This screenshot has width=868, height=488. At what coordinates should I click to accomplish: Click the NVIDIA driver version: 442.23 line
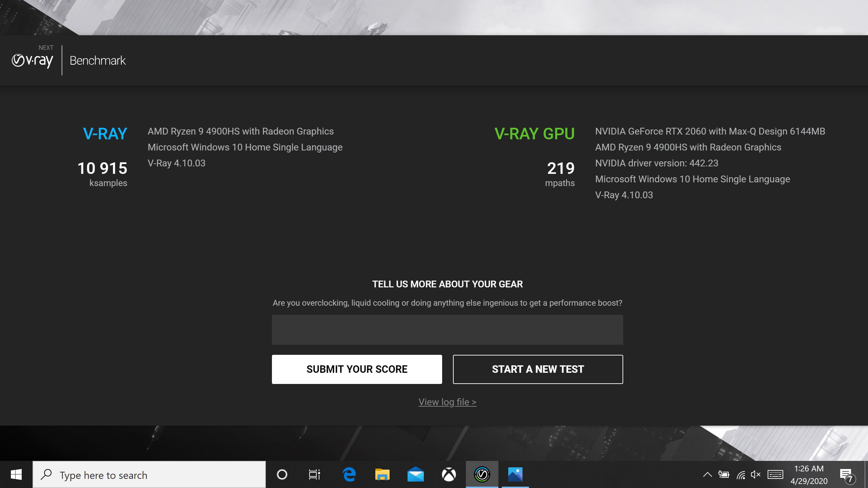click(656, 163)
